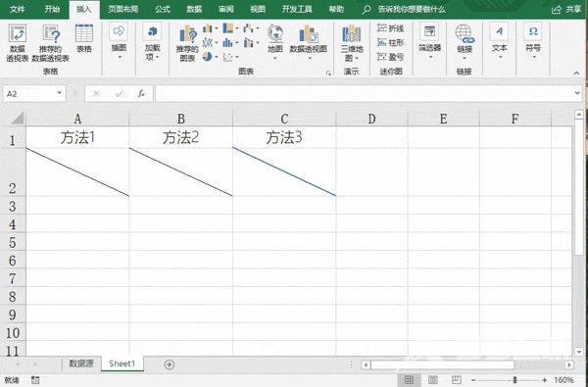Select cell A1 containing 方法1
The width and height of the screenshot is (588, 387).
tap(77, 137)
